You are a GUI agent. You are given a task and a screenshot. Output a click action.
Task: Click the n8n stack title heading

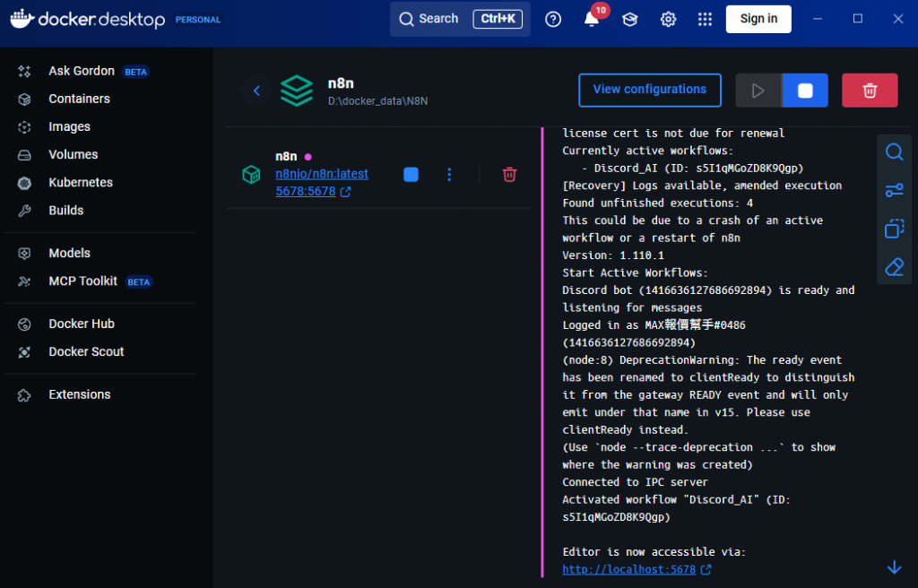[x=341, y=83]
